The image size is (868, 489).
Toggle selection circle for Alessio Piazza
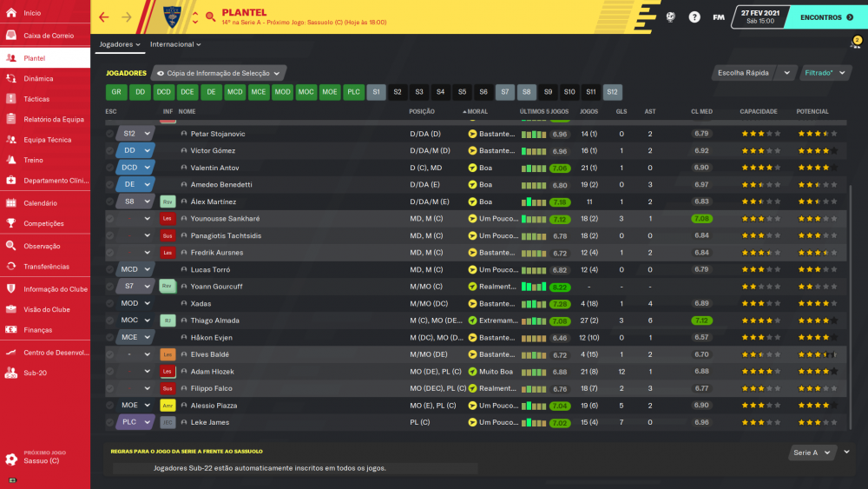[x=109, y=406]
